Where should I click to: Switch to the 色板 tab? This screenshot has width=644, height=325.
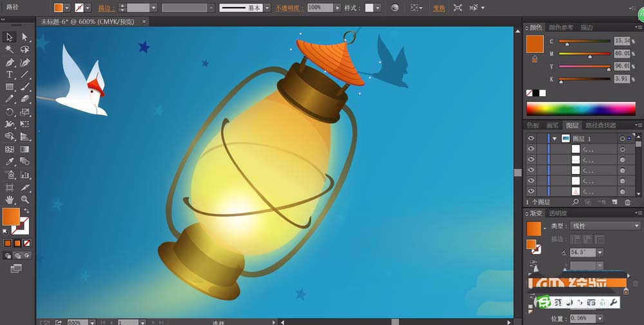533,126
